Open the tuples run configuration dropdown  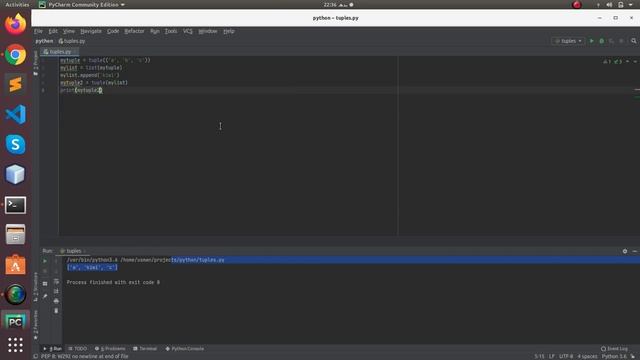click(x=568, y=41)
